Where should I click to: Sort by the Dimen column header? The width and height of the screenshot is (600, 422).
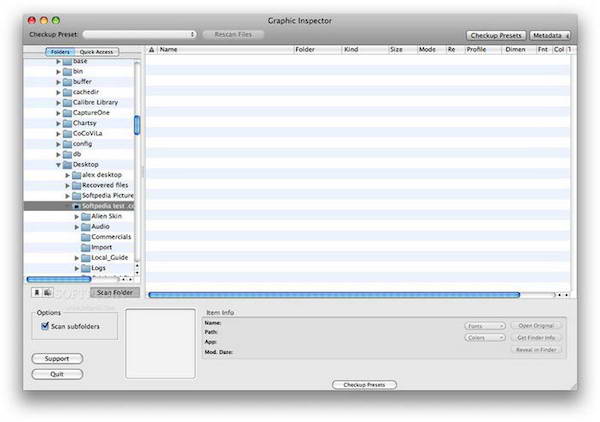tap(518, 50)
